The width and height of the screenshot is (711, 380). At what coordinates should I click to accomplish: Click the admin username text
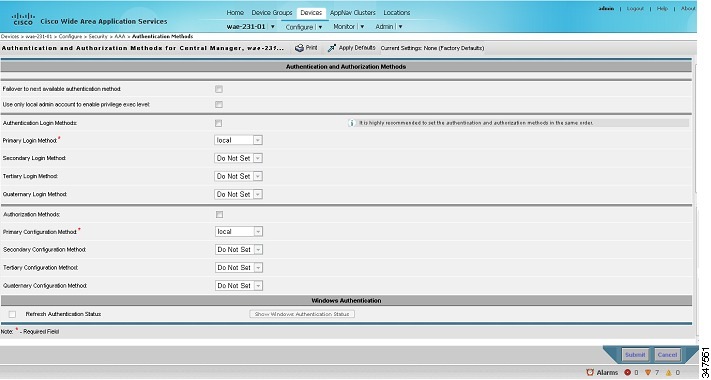coord(606,9)
